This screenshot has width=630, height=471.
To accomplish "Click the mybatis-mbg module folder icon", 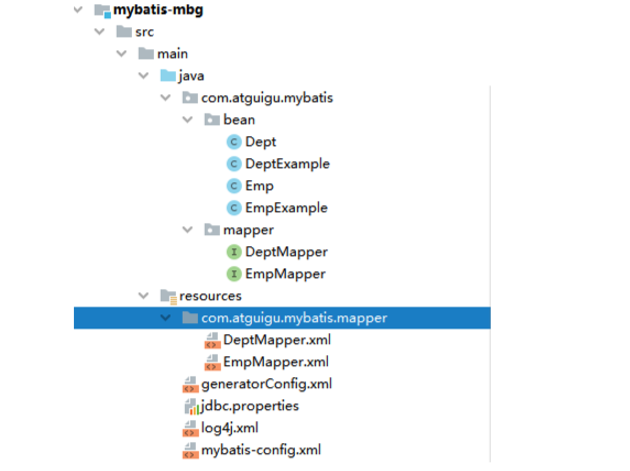I will click(x=103, y=11).
